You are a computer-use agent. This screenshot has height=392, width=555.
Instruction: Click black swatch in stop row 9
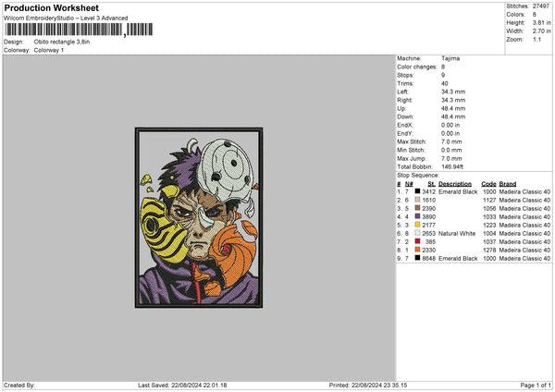[x=418, y=258]
